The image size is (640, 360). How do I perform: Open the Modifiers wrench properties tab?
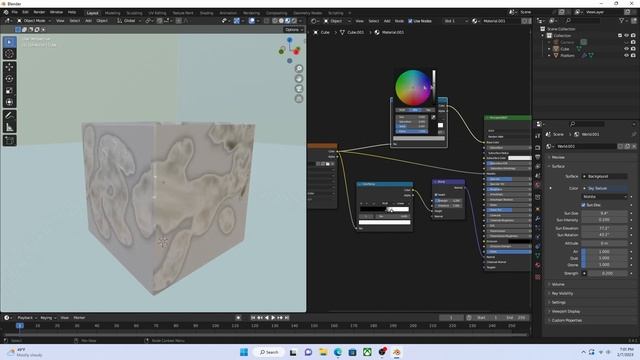[538, 219]
